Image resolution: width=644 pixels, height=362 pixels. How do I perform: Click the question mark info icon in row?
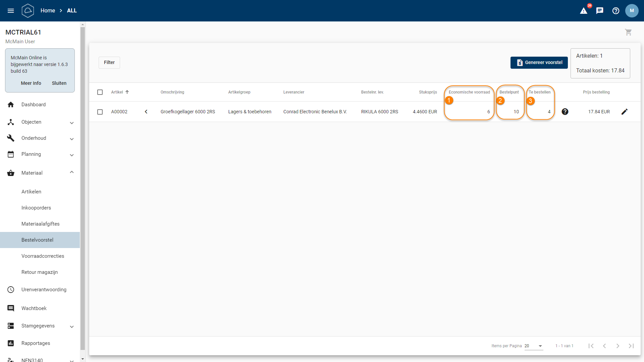point(565,112)
